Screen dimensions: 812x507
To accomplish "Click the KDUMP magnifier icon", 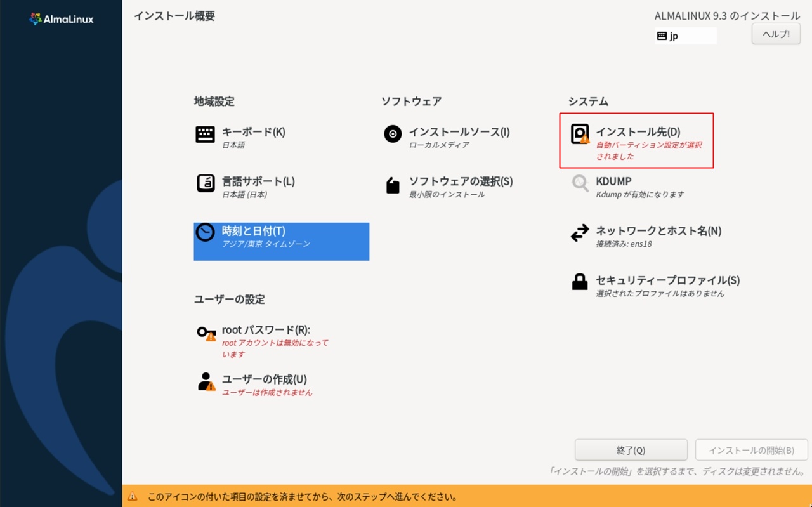I will 580,184.
